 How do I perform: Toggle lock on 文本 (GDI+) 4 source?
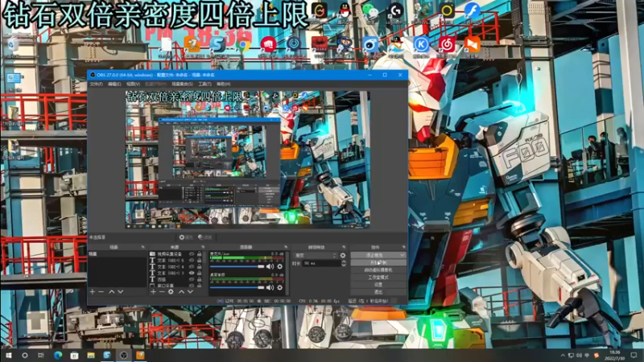tap(199, 267)
